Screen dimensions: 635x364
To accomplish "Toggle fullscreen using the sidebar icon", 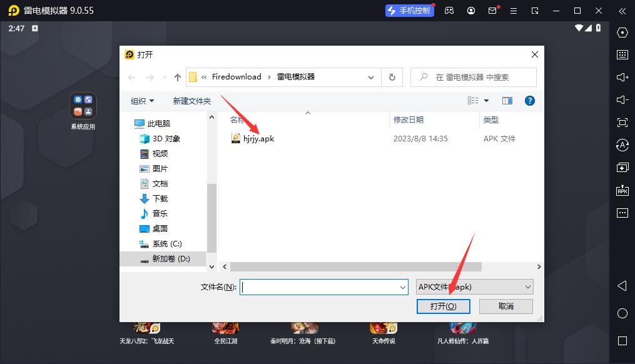I will click(622, 122).
